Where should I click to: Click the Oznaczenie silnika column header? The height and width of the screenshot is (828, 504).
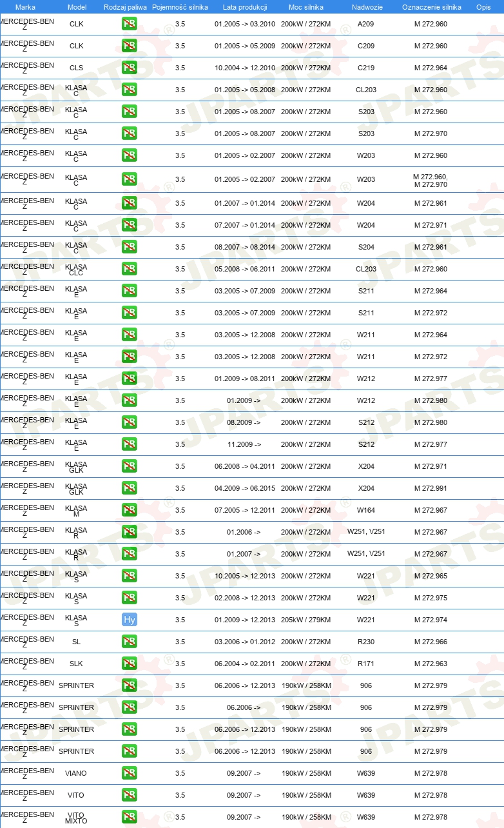[431, 6]
